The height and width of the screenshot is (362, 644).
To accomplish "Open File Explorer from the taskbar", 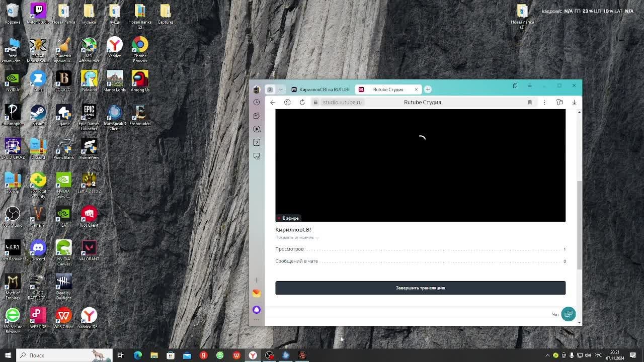I will [x=154, y=355].
